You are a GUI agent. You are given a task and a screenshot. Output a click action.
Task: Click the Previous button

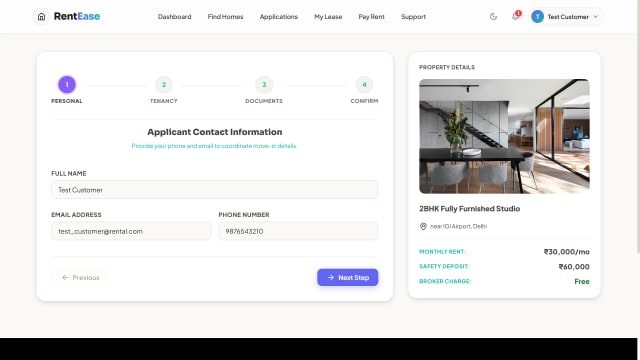point(80,278)
